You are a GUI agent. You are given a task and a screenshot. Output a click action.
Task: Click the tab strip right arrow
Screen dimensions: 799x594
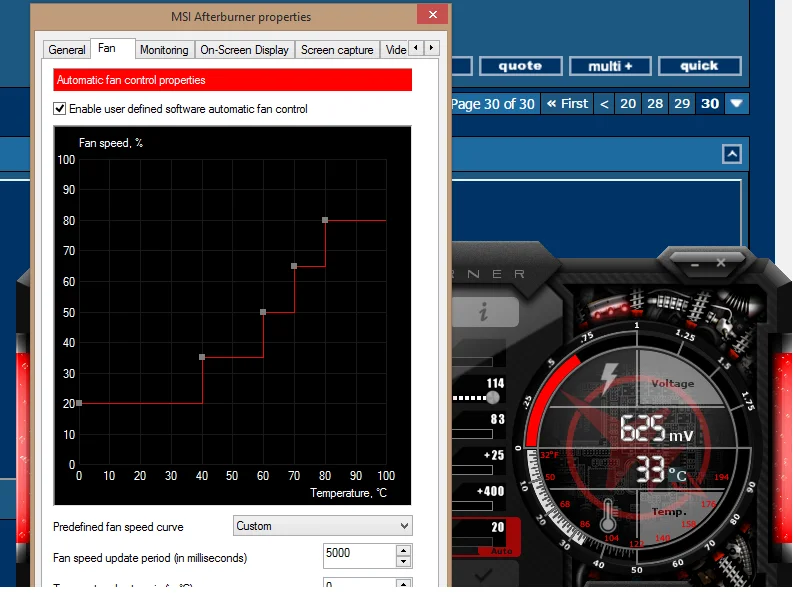pyautogui.click(x=431, y=48)
